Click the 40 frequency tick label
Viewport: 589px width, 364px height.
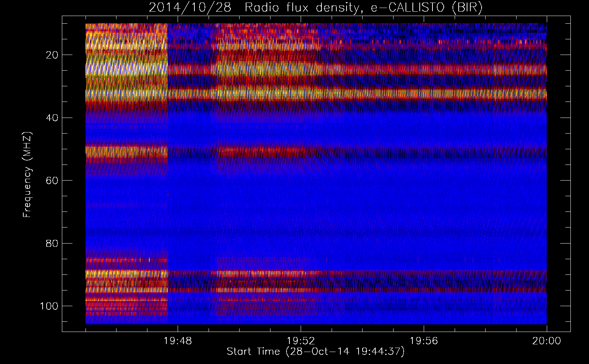coord(52,118)
